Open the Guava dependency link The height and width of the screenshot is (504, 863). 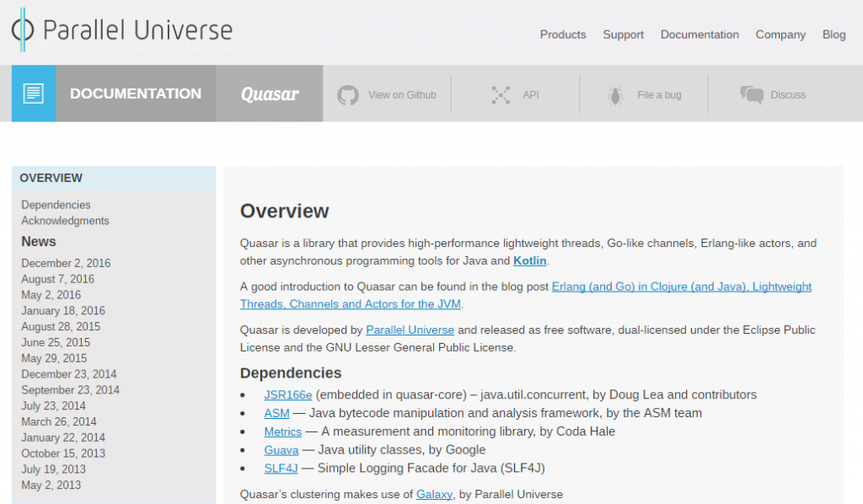coord(281,450)
